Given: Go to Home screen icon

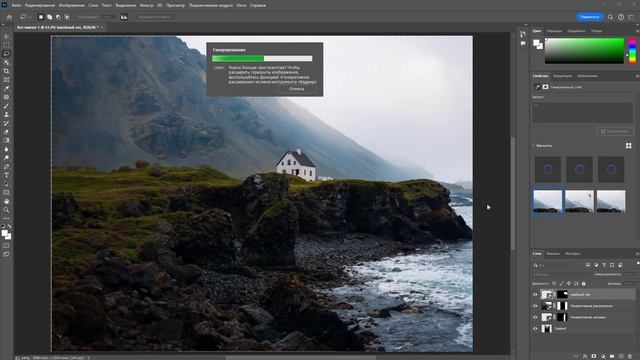Looking at the screenshot, I should (x=9, y=17).
